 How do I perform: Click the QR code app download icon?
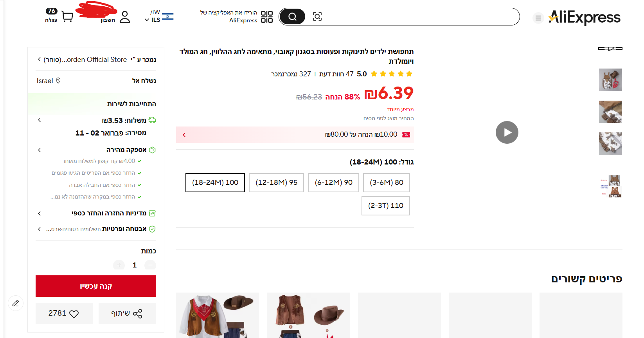267,16
